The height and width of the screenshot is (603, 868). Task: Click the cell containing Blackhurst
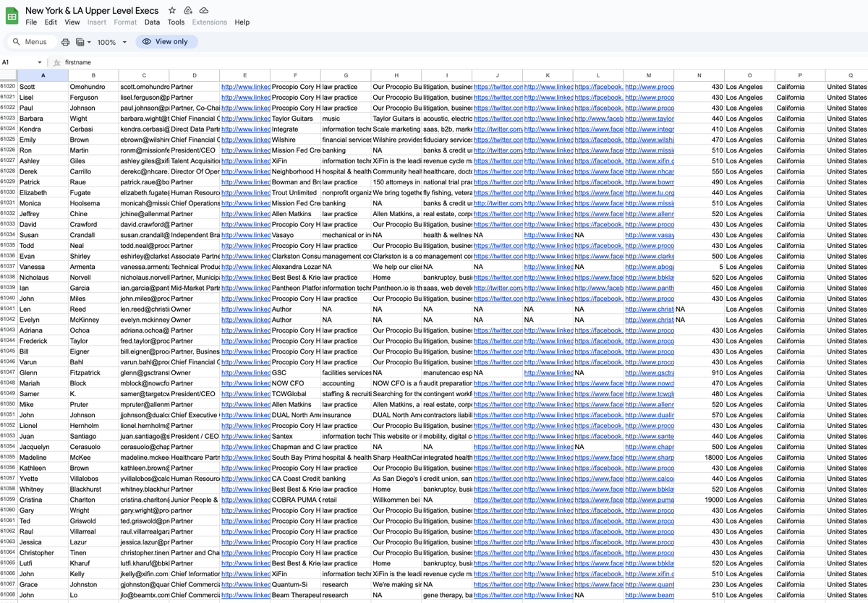93,489
